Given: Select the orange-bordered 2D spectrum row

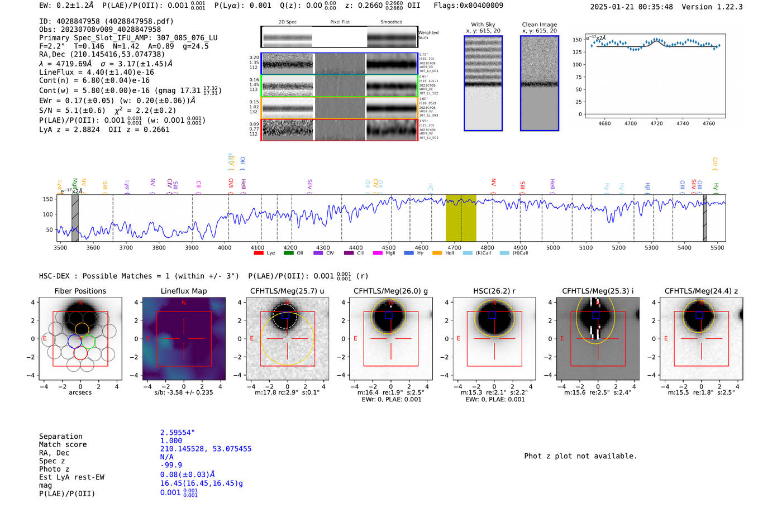Looking at the screenshot, I should point(340,108).
